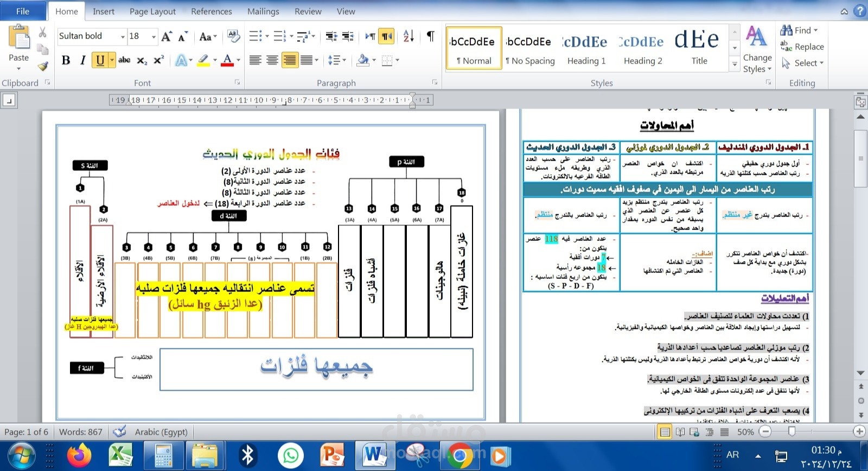Click the Replace icon
868x471 pixels.
(786, 47)
